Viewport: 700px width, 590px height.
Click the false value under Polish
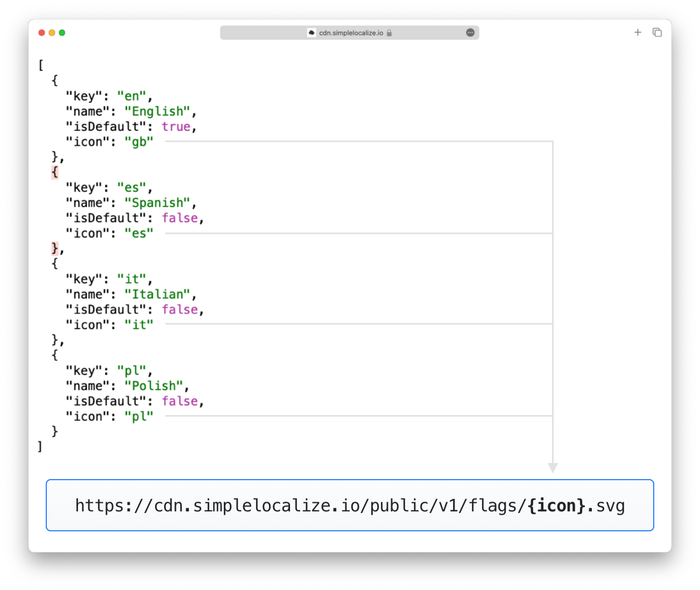point(180,401)
